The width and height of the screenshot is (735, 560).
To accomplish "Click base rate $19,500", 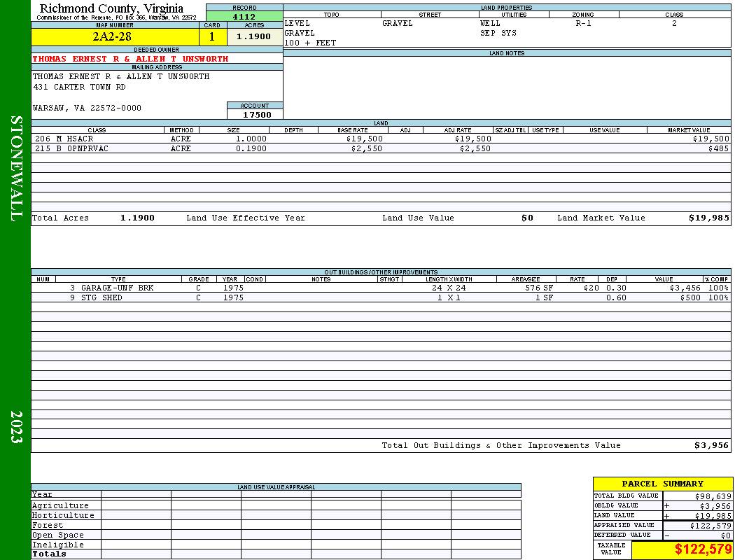I will coord(365,139).
